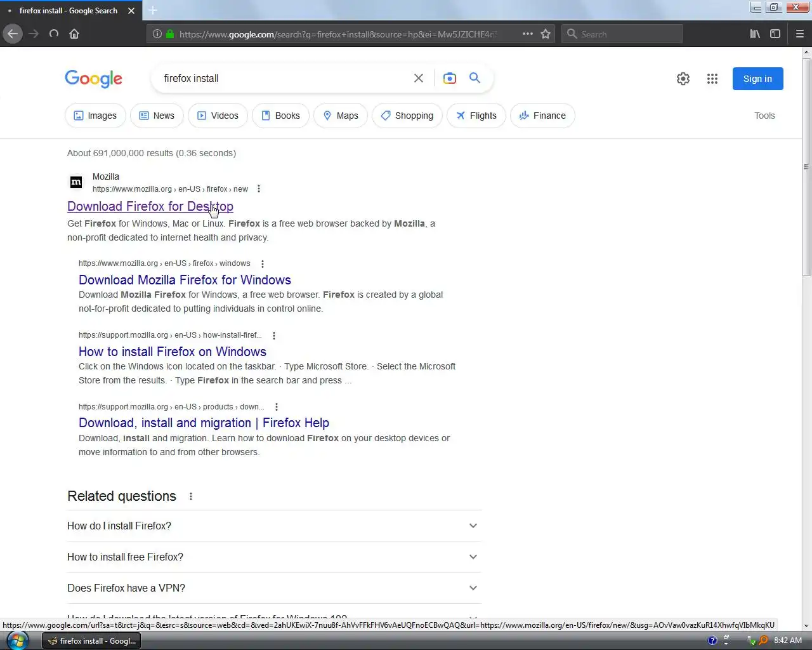Clear the Google search query with X

[419, 78]
